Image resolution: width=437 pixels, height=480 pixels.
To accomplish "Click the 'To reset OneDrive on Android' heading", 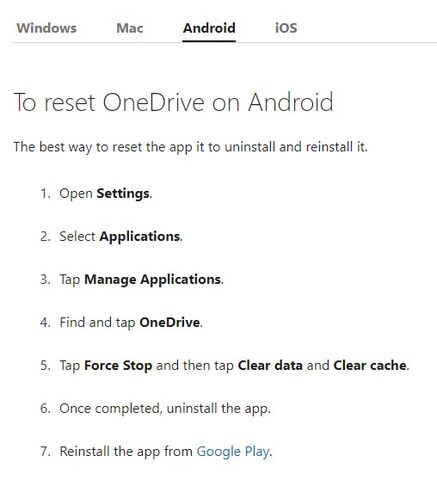I will (x=173, y=102).
